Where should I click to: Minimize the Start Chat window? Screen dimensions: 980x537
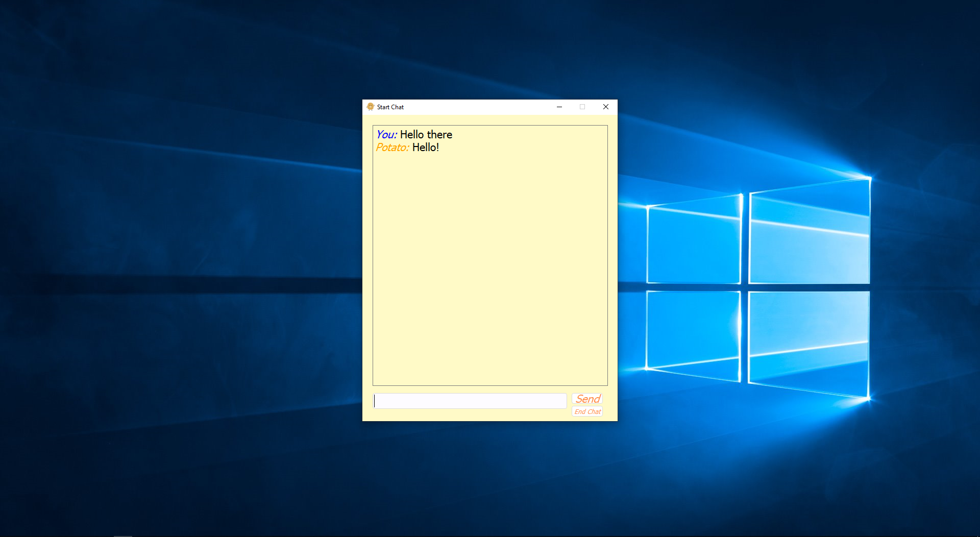point(559,107)
